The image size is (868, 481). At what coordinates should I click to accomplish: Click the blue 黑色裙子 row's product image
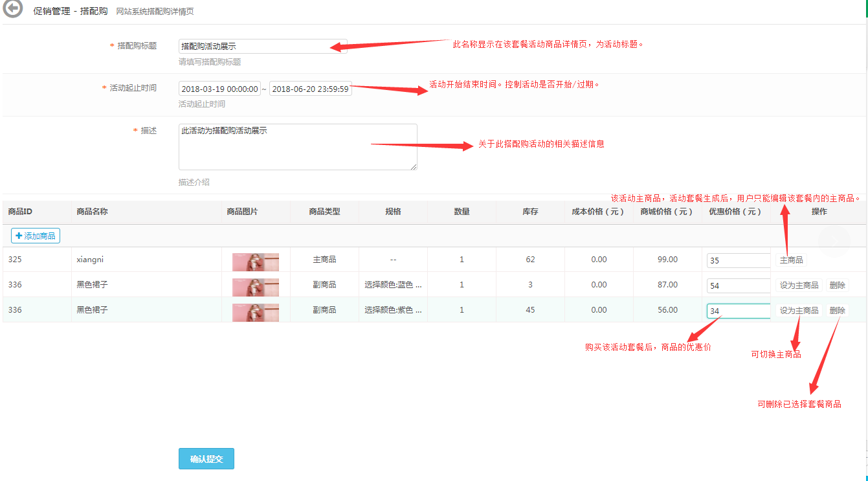(256, 286)
